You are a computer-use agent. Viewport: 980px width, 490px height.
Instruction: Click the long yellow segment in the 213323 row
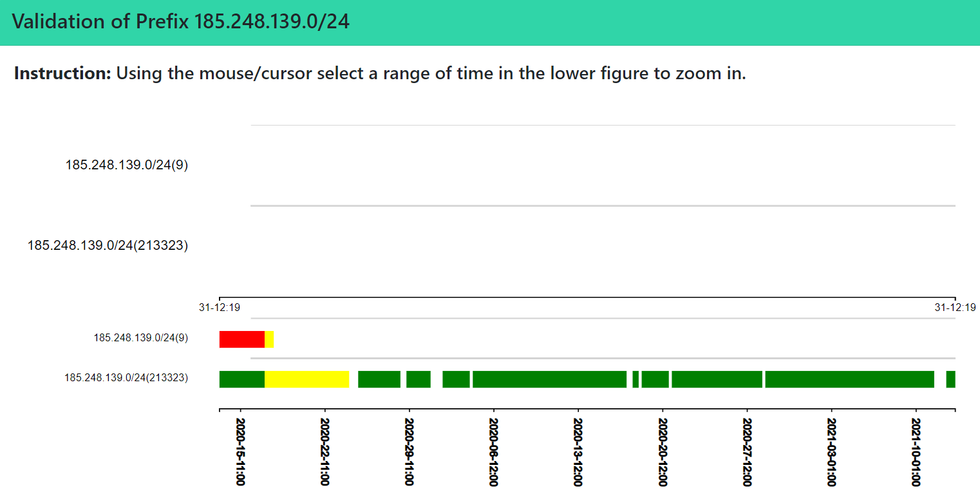click(306, 379)
